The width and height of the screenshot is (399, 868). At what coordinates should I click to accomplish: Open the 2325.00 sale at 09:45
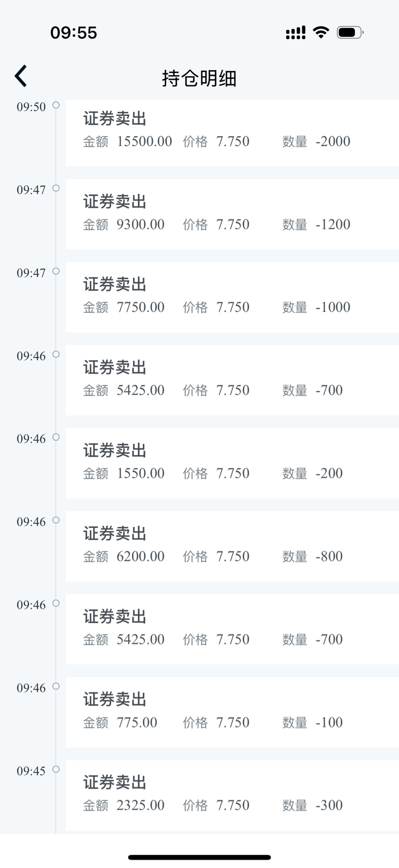pyautogui.click(x=232, y=795)
